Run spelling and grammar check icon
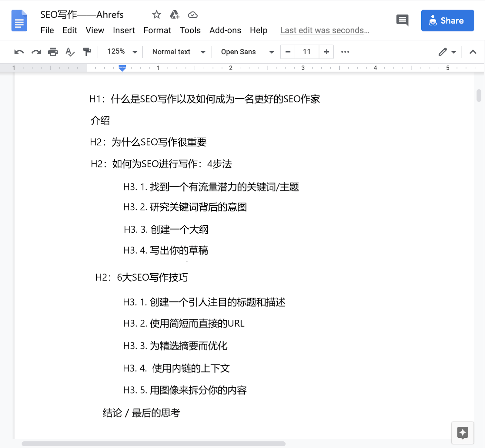 point(70,52)
